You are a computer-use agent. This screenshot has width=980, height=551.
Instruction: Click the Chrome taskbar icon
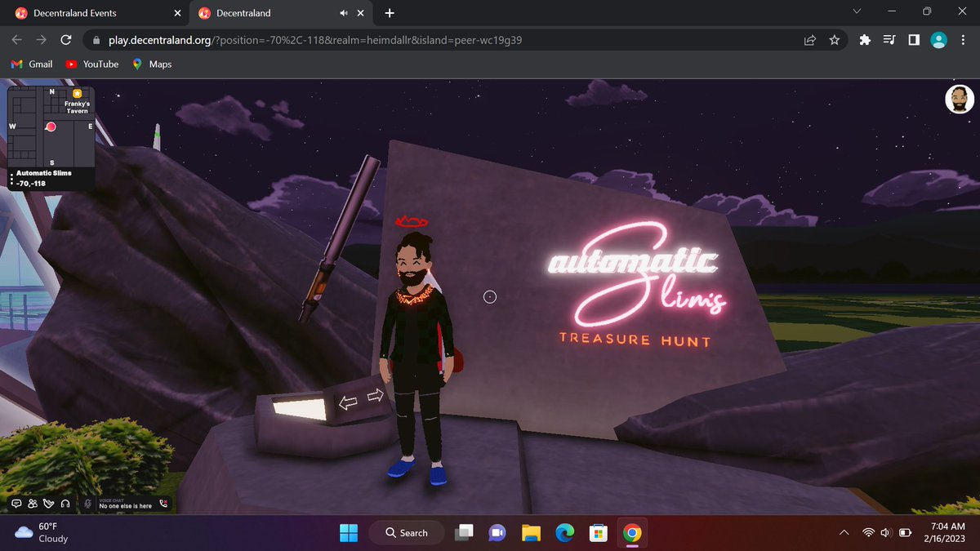click(631, 533)
